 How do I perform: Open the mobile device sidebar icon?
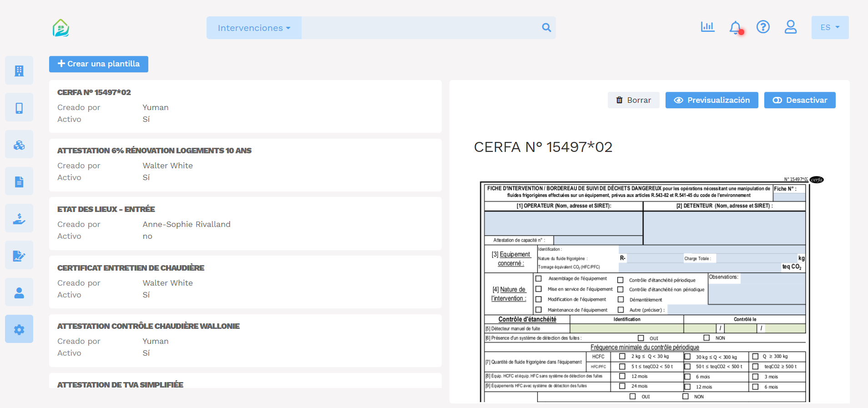click(x=19, y=108)
